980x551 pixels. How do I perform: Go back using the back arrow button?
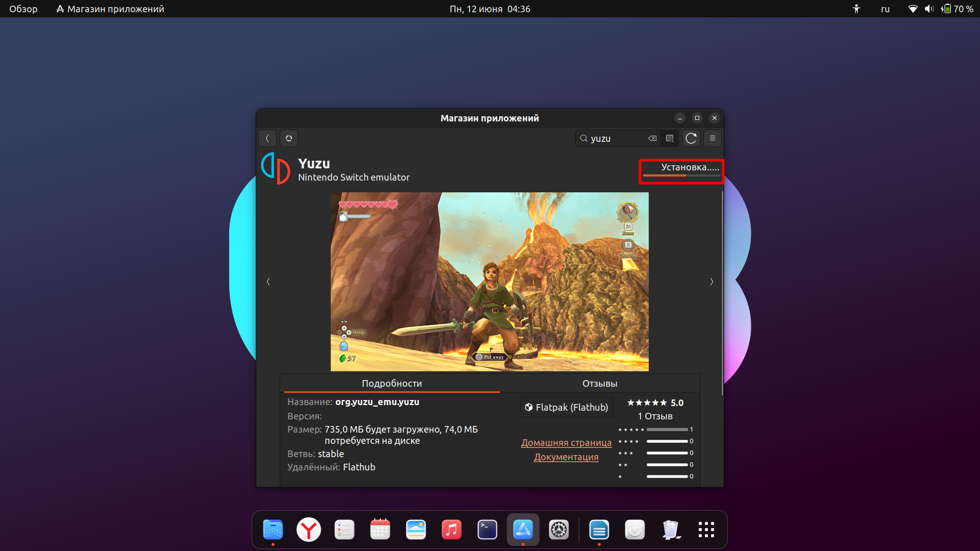pyautogui.click(x=267, y=138)
